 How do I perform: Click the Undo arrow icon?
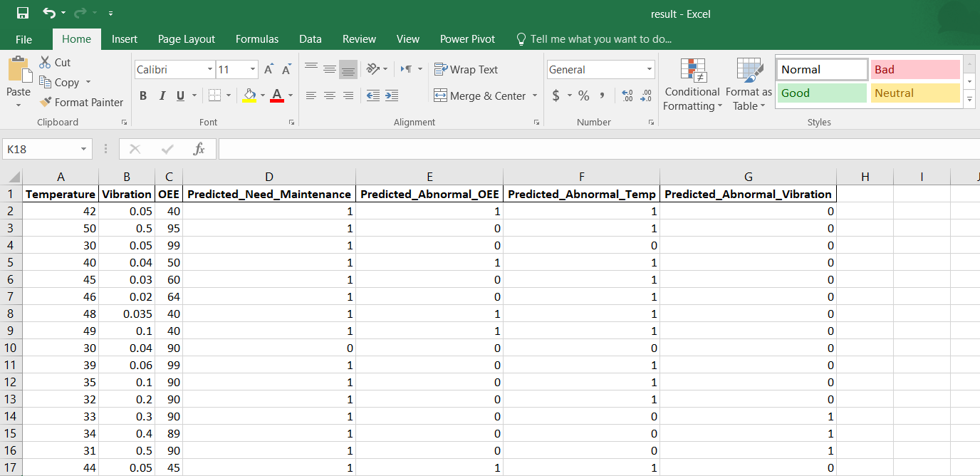[x=48, y=14]
